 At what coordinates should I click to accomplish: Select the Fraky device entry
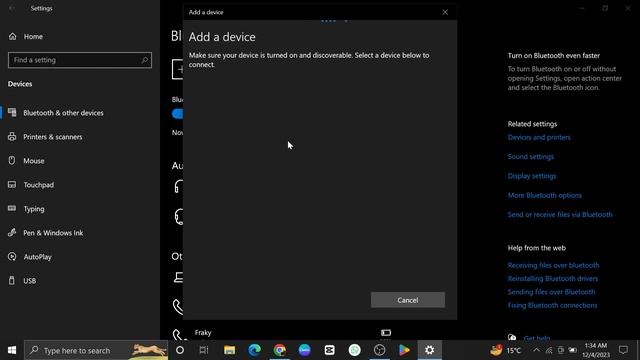pos(203,333)
